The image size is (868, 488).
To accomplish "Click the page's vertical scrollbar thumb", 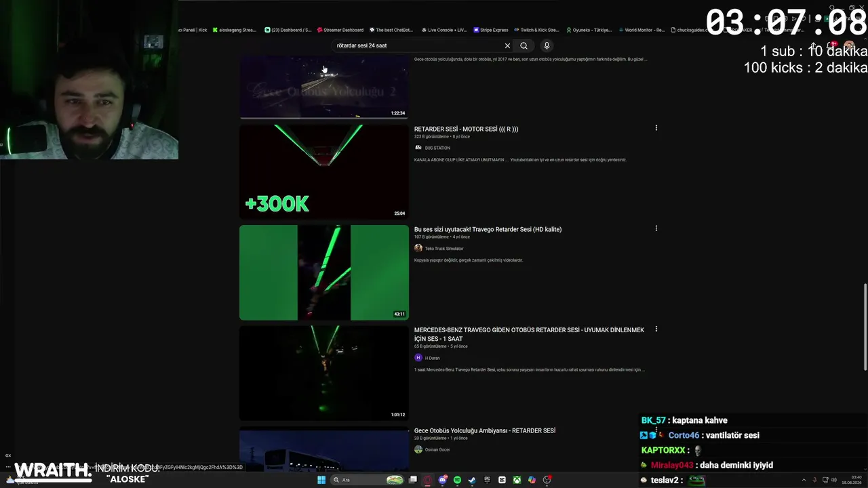I will pyautogui.click(x=865, y=327).
